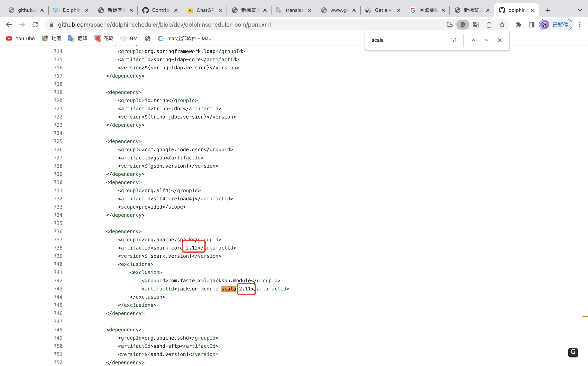This screenshot has height=366, width=588.
Task: Open the Chrome three-dot menu
Action: pos(580,24)
